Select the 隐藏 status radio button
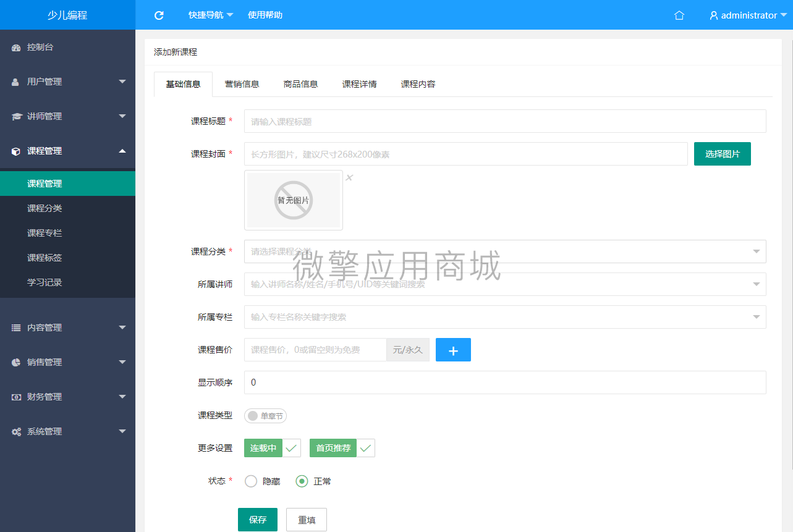This screenshot has height=532, width=793. tap(251, 481)
